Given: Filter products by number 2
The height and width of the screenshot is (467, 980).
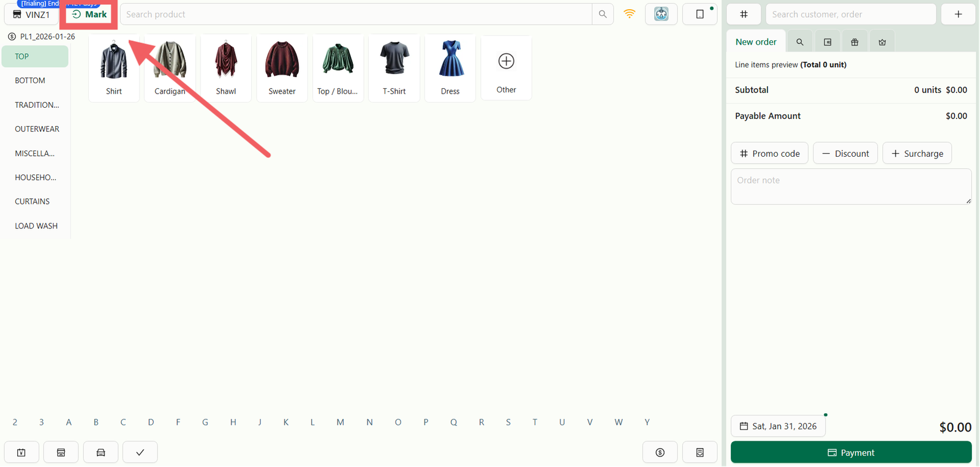Looking at the screenshot, I should [15, 422].
